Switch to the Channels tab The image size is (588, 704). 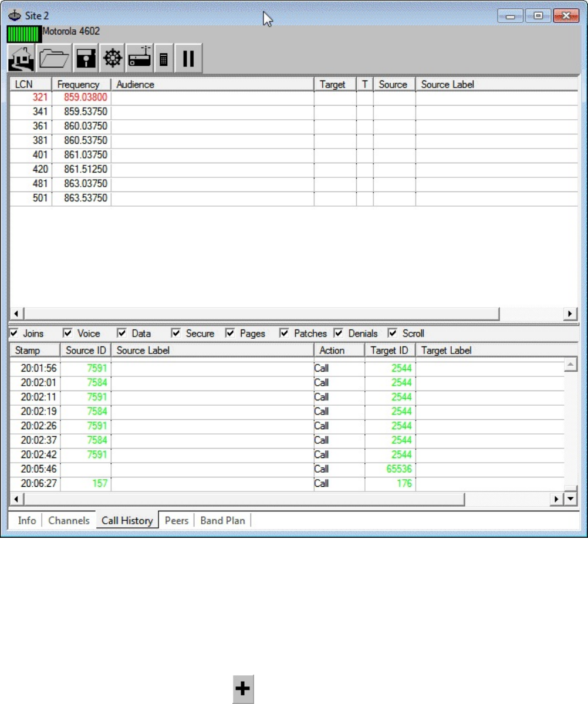pyautogui.click(x=69, y=520)
